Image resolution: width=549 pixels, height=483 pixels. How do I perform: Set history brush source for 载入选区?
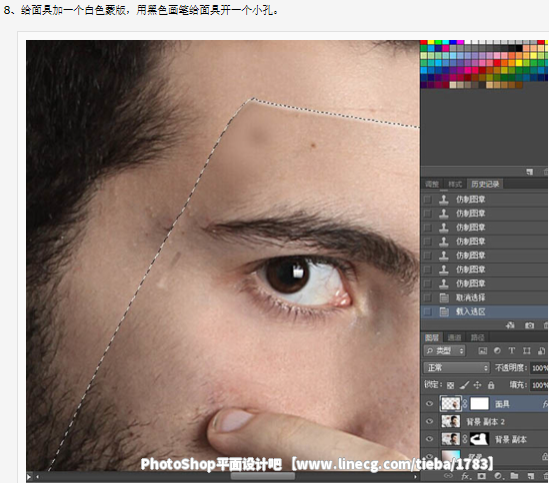[428, 312]
